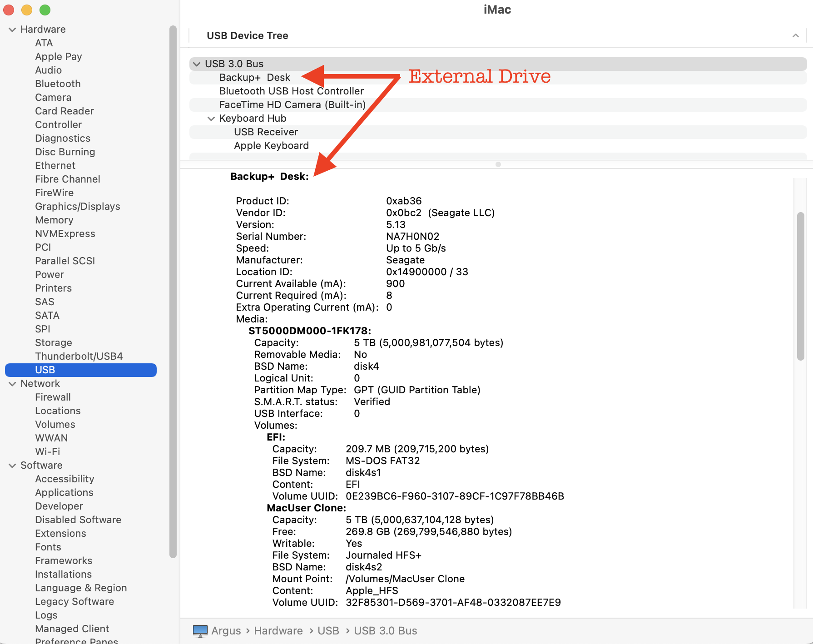Screen dimensions: 813x644
Task: Select PCI in the sidebar
Action: 43,248
